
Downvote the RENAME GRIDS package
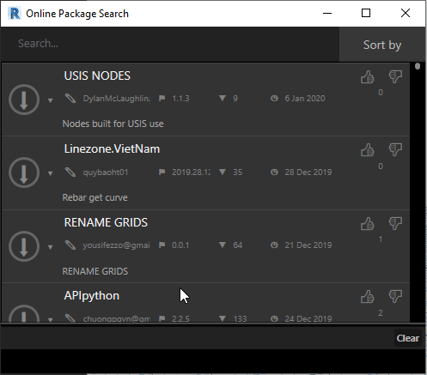pyautogui.click(x=395, y=224)
